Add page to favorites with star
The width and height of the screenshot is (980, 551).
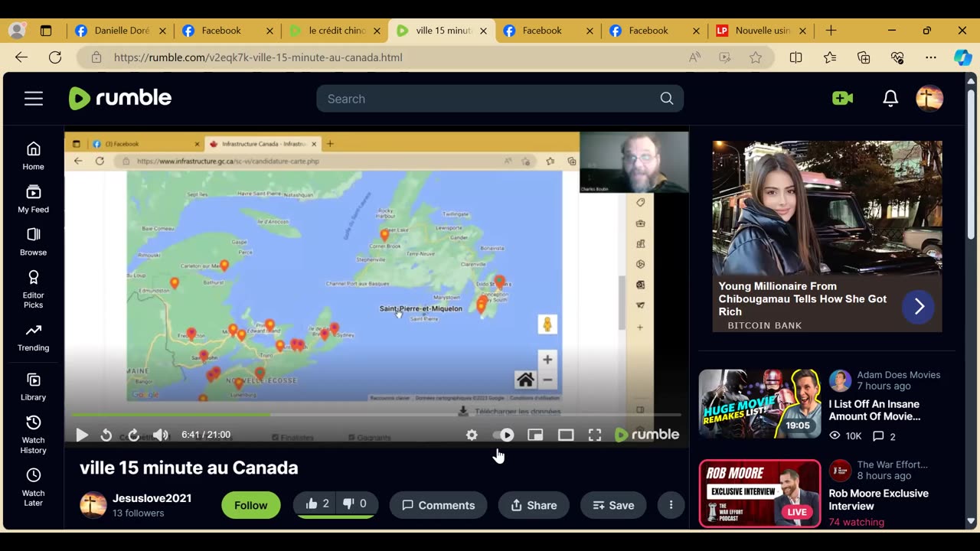coord(756,57)
